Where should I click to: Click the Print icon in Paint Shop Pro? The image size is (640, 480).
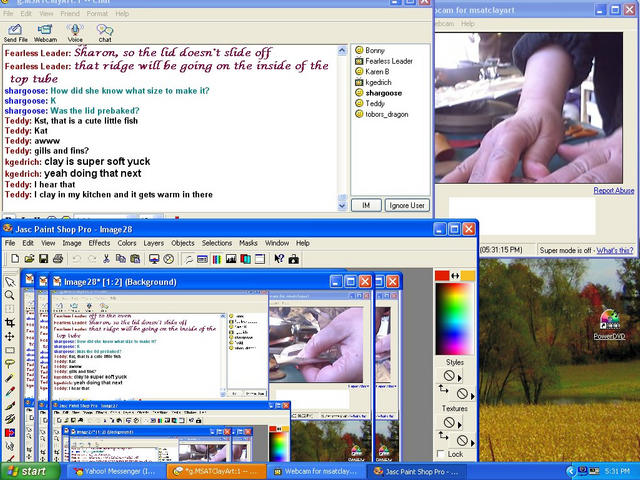click(x=58, y=259)
